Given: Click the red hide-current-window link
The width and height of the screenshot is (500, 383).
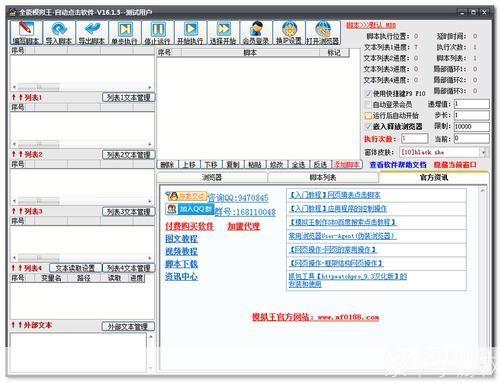Looking at the screenshot, I should click(455, 164).
